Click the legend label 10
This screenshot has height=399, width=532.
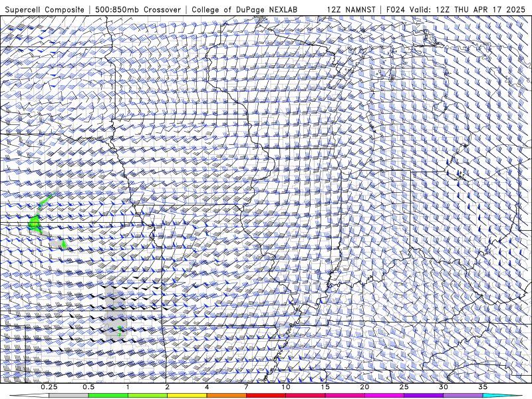coord(286,387)
